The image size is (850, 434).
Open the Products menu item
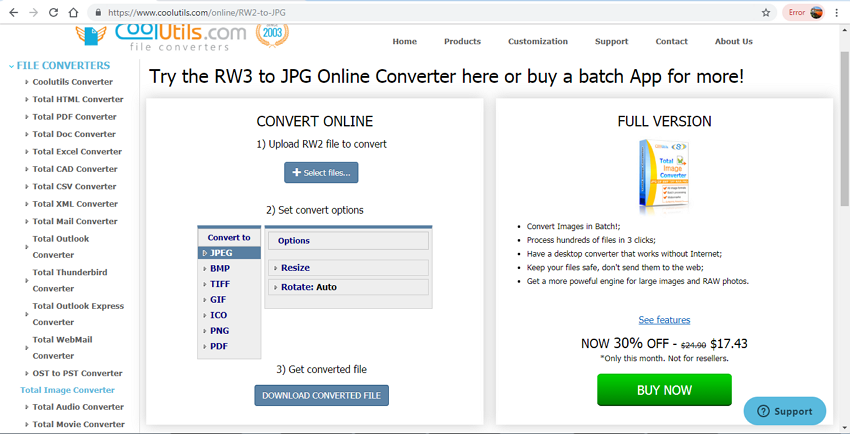(462, 41)
